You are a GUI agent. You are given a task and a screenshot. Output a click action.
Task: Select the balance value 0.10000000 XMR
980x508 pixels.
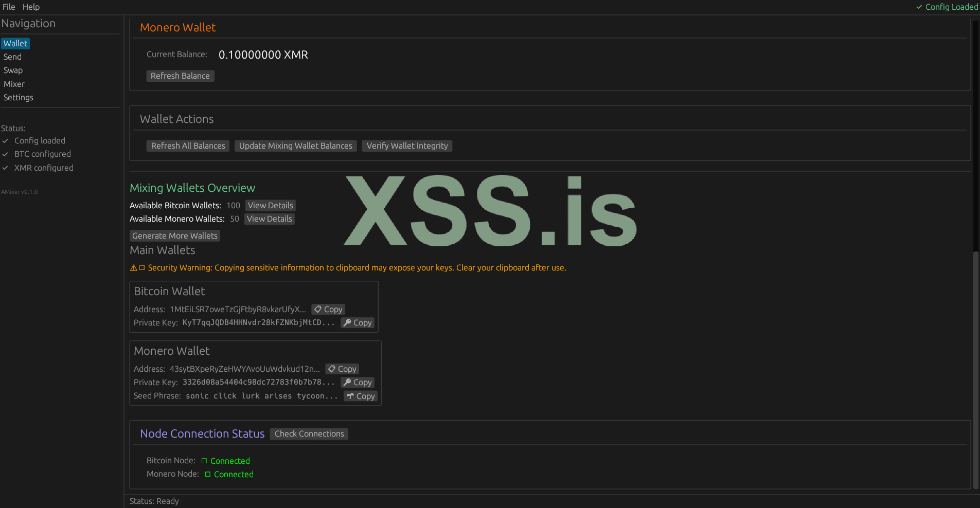coord(263,55)
